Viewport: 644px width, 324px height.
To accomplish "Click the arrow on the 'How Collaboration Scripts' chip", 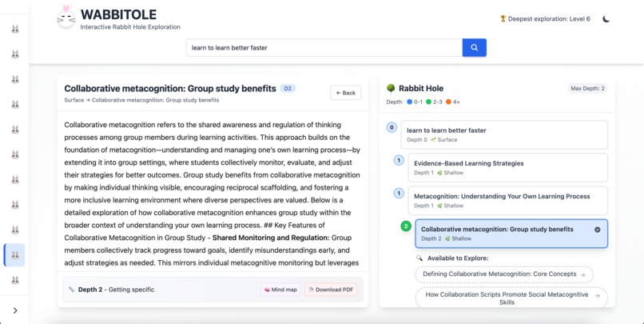I will coord(597,295).
